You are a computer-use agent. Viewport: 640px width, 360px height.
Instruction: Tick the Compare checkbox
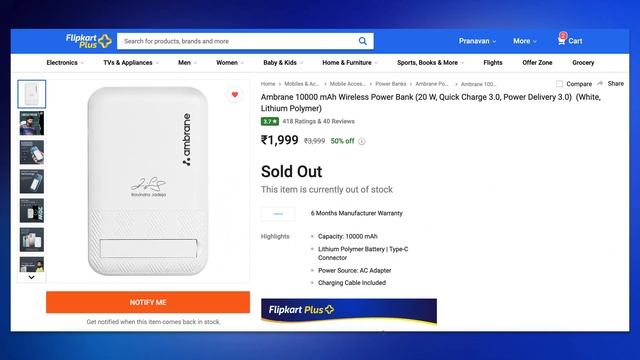[x=559, y=84]
